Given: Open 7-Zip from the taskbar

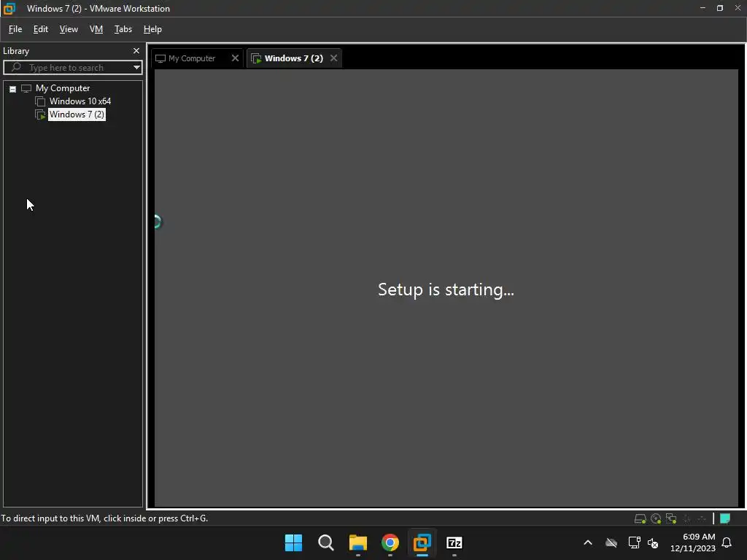Looking at the screenshot, I should (x=454, y=542).
